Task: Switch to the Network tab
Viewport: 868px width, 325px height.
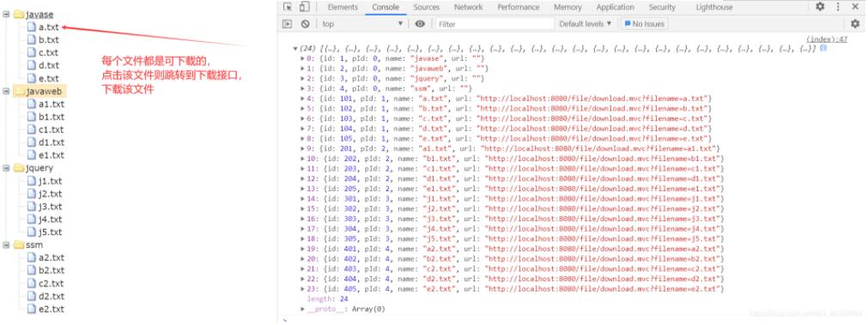Action: pyautogui.click(x=468, y=7)
